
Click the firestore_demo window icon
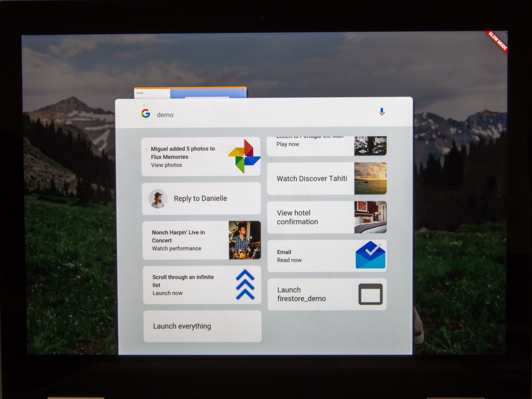(x=370, y=294)
